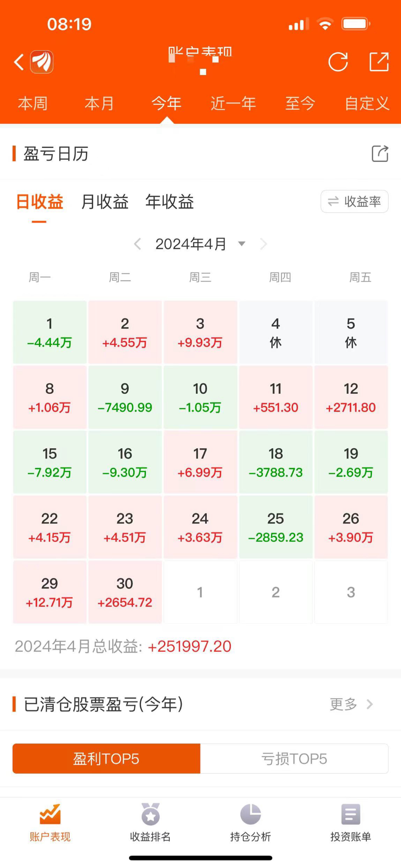Select the 月收益 tab
Screen dimensions: 401x868
coord(105,202)
